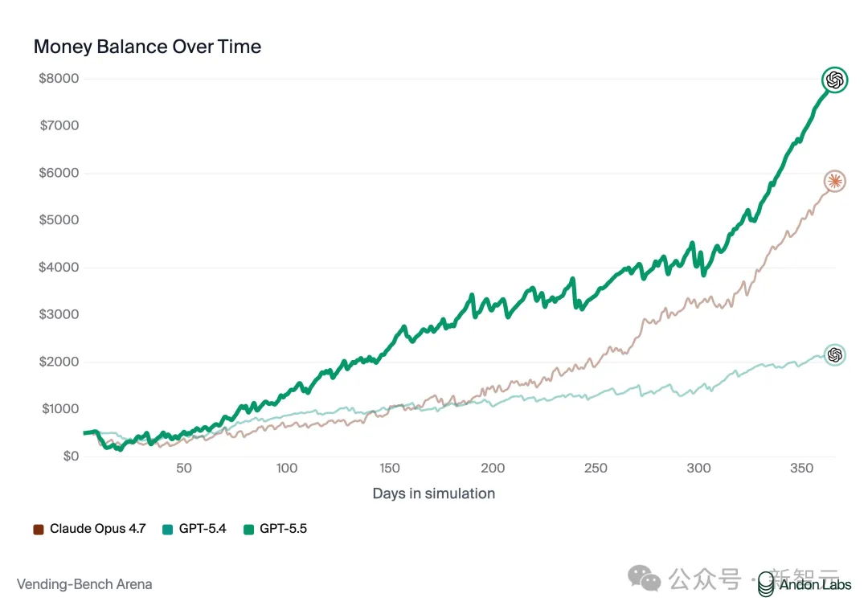The width and height of the screenshot is (868, 614).
Task: Click the OpenAI icon ending the pale teal line
Action: click(835, 354)
